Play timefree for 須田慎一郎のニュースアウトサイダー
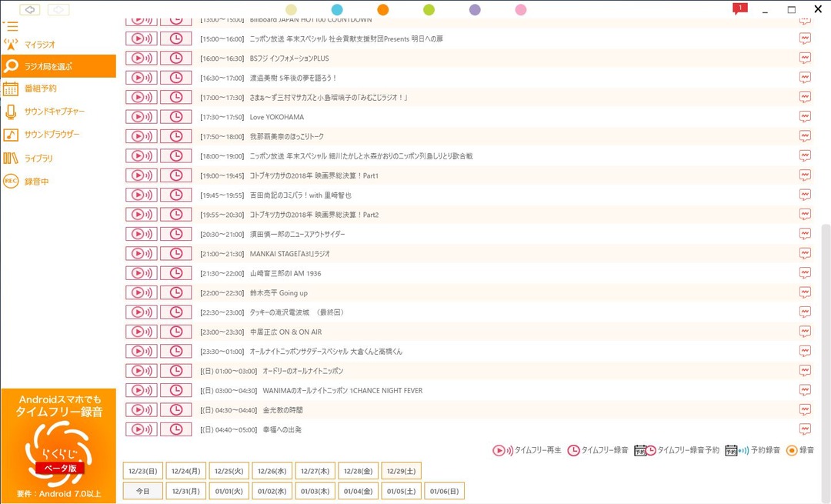This screenshot has height=504, width=831. point(142,234)
